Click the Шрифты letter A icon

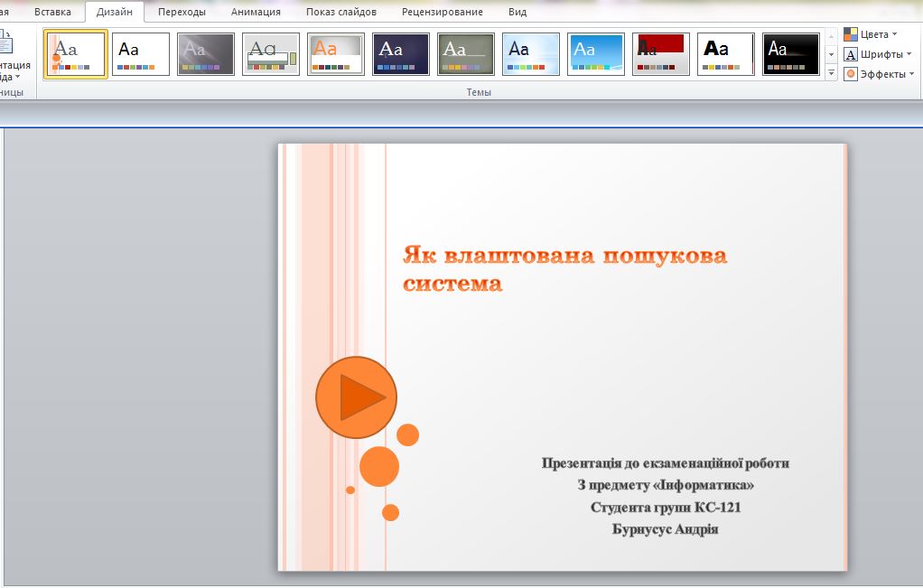(850, 55)
